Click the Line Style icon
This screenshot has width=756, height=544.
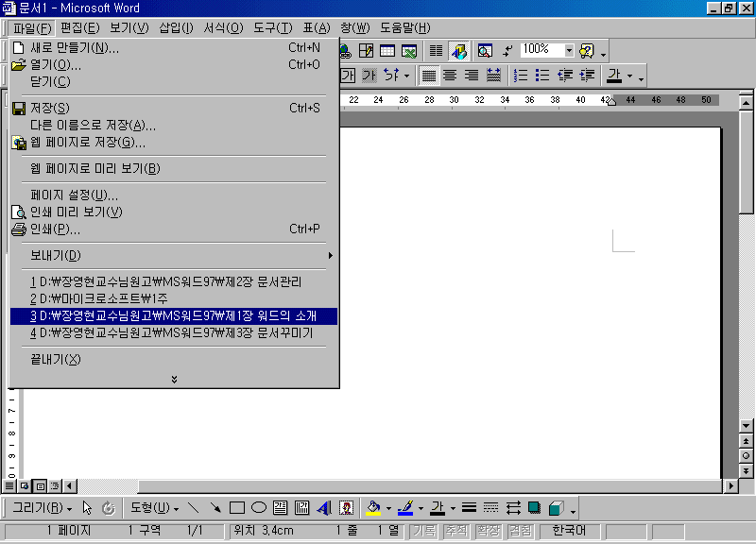pos(469,508)
